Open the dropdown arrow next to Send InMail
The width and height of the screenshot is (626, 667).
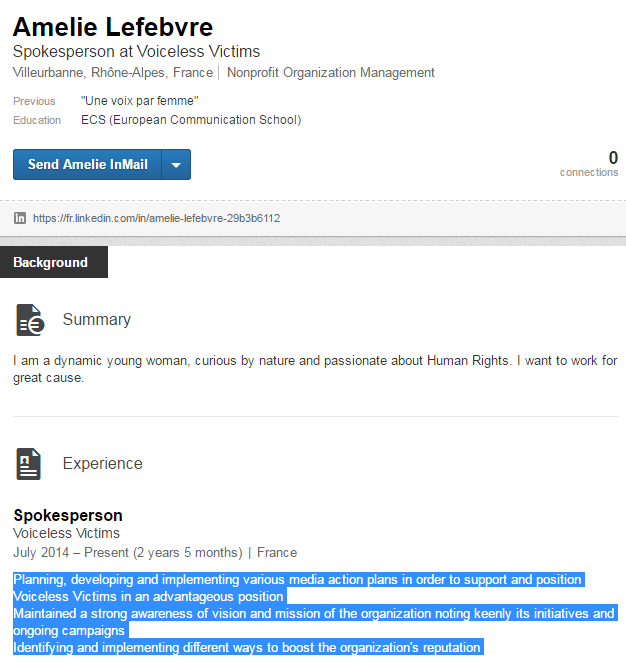click(176, 165)
